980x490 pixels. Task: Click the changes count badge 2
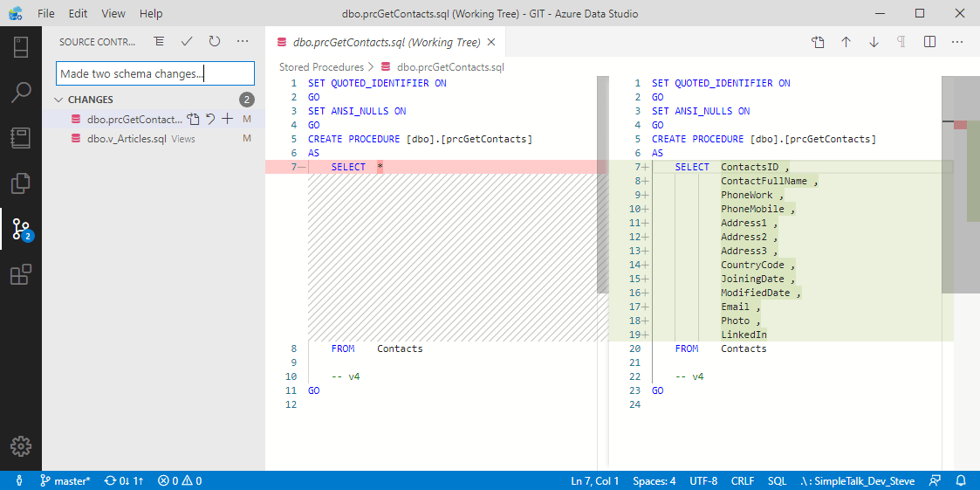pos(247,100)
